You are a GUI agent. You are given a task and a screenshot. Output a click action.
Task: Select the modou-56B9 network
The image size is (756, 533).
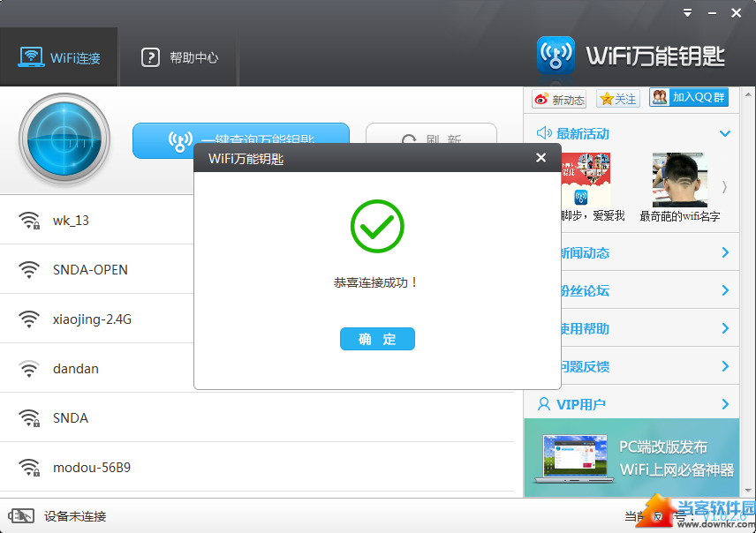click(x=256, y=468)
